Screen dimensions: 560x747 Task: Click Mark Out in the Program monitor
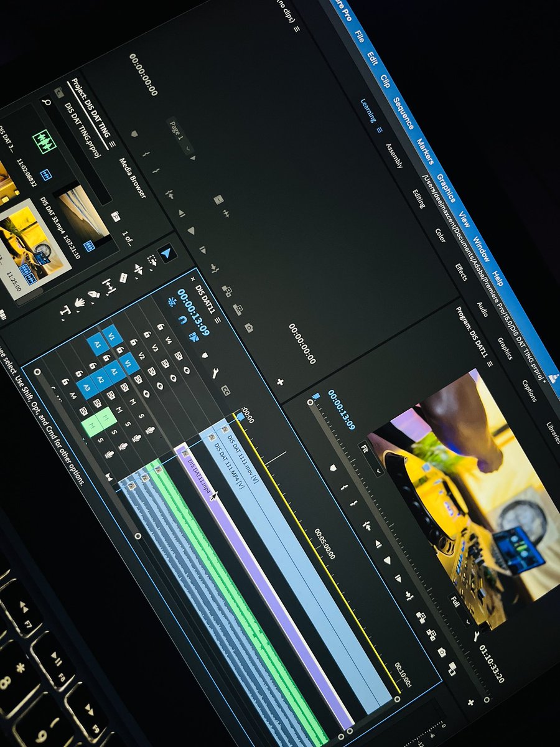click(353, 504)
